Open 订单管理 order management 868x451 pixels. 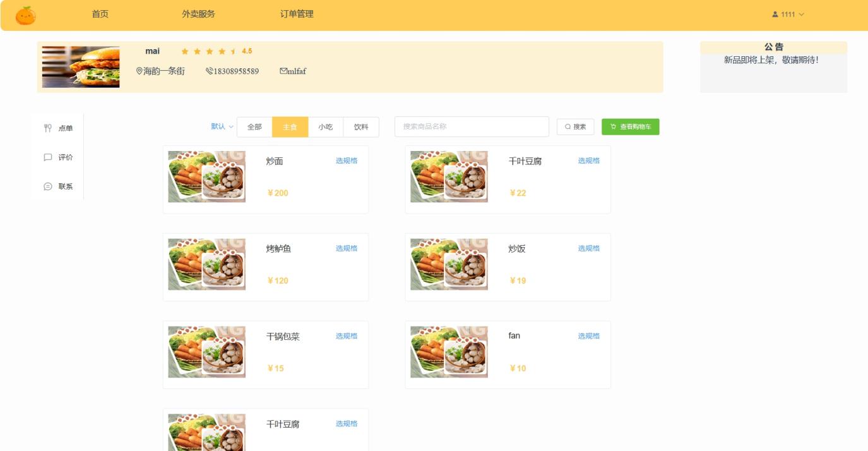(297, 14)
